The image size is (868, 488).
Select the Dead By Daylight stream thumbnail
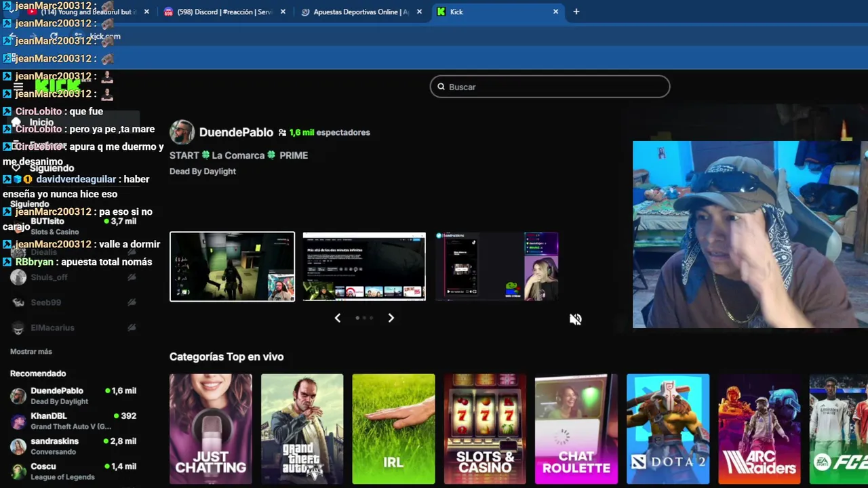point(232,266)
